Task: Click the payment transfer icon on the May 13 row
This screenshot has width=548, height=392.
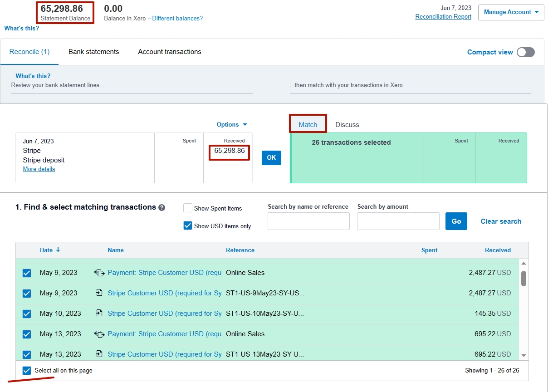Action: click(100, 334)
